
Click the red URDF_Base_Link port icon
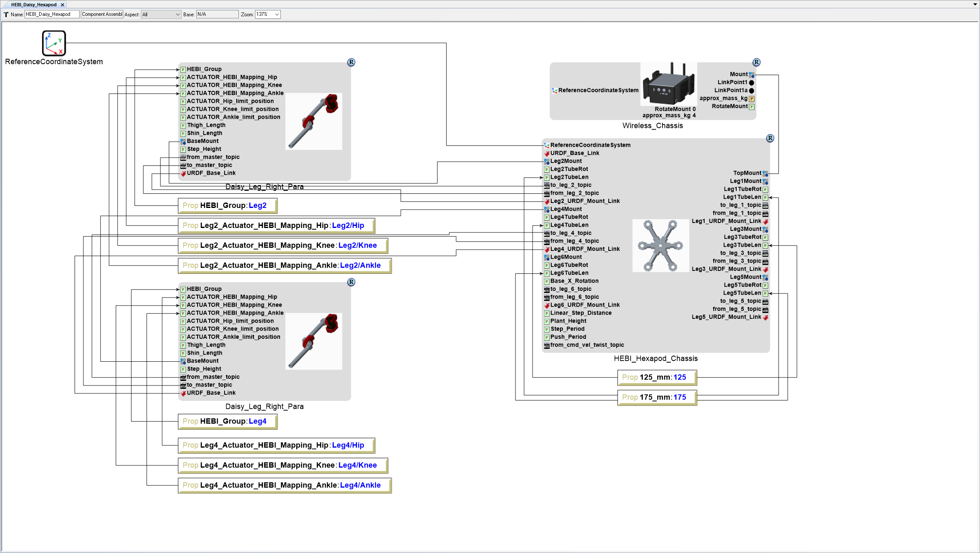(183, 173)
